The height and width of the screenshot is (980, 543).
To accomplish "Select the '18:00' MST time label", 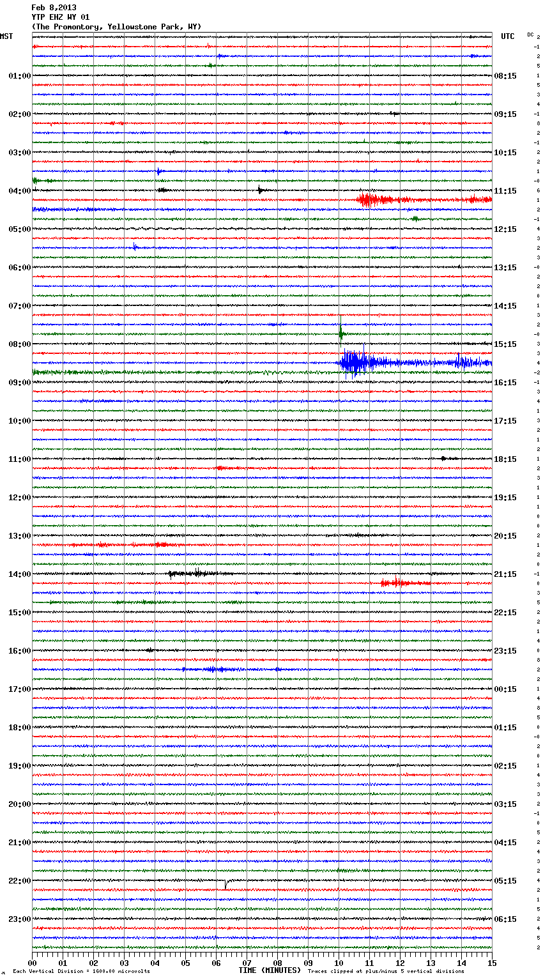I will (20, 728).
